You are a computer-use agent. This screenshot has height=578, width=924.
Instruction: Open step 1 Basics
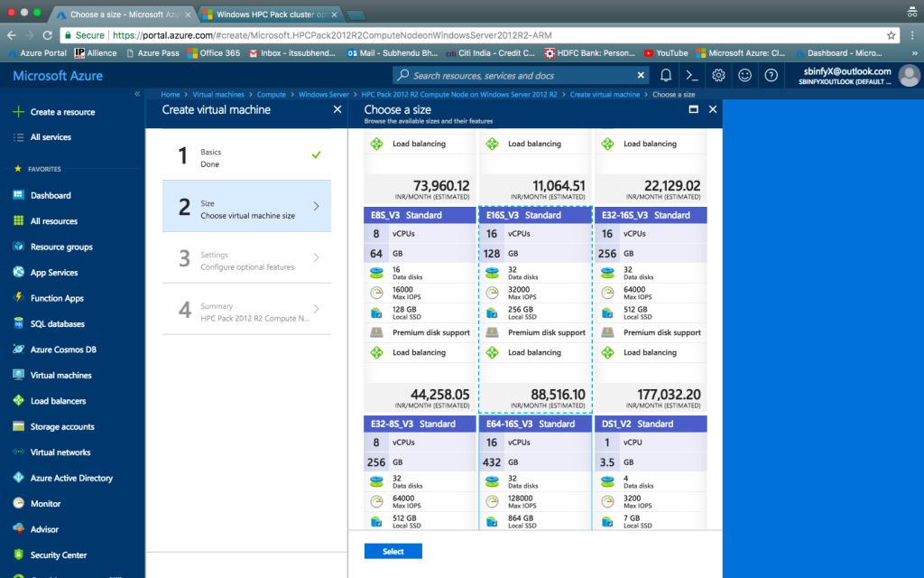pos(246,155)
